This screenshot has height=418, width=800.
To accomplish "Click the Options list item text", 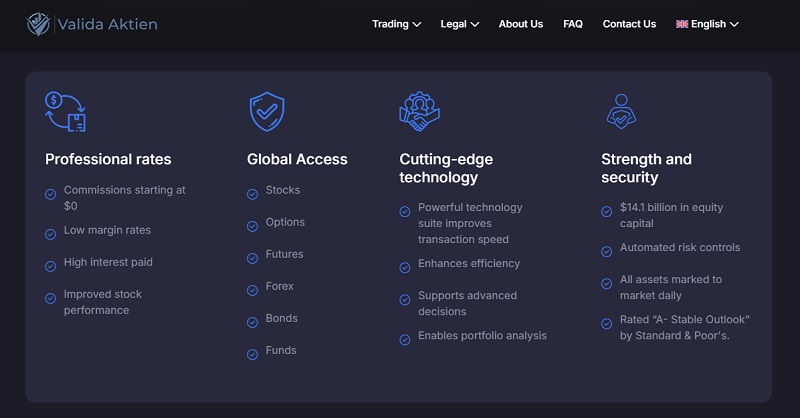I will (x=285, y=223).
